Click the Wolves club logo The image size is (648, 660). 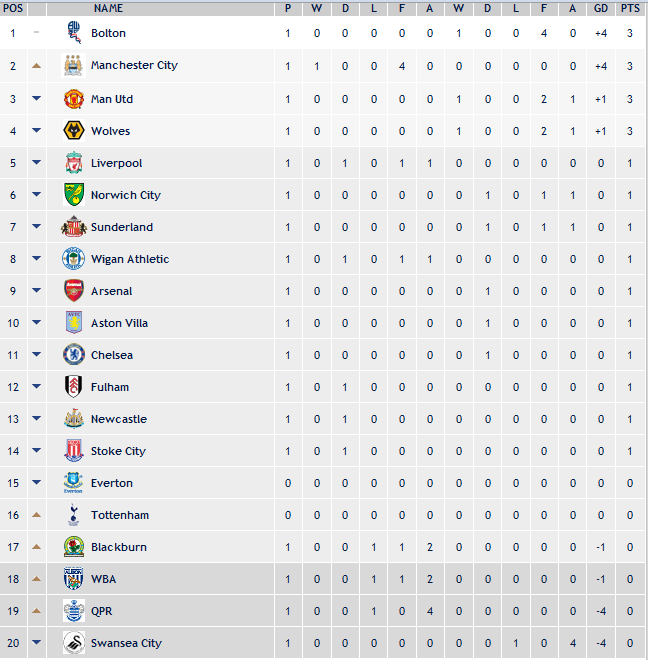(73, 131)
